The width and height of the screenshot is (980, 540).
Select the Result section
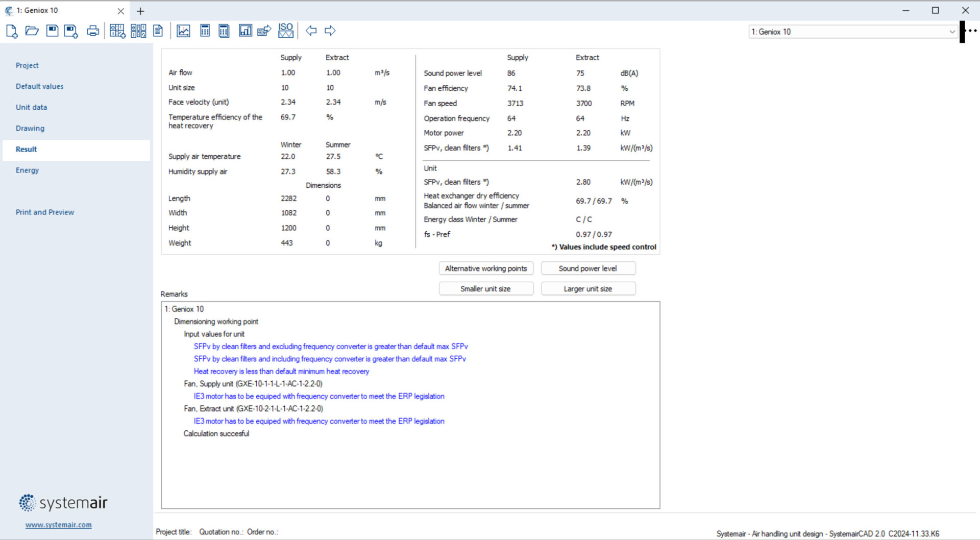click(77, 150)
